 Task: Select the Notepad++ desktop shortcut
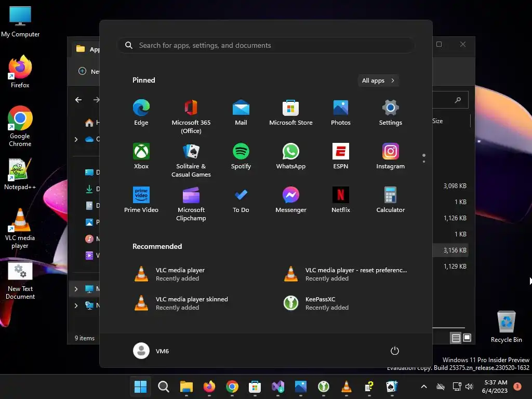[20, 174]
